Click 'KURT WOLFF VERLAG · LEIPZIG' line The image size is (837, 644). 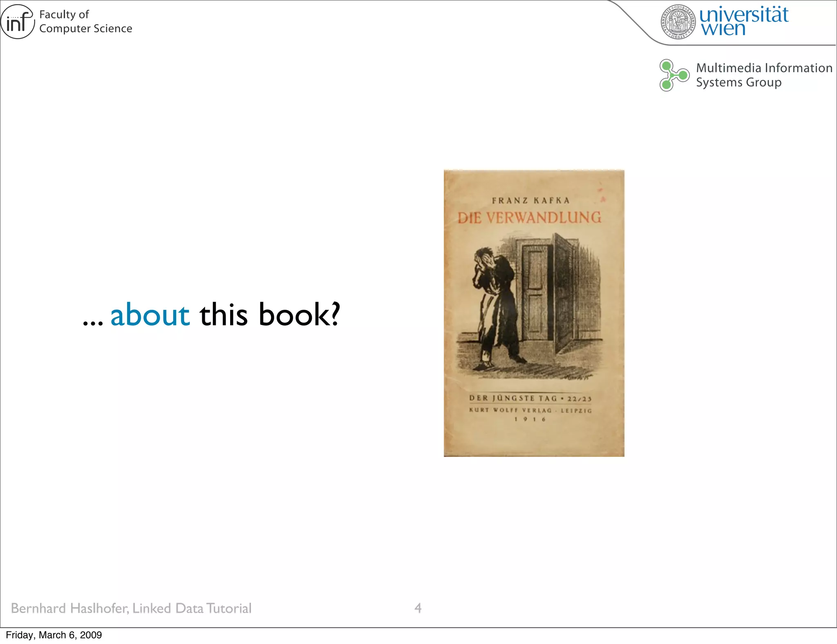(530, 410)
